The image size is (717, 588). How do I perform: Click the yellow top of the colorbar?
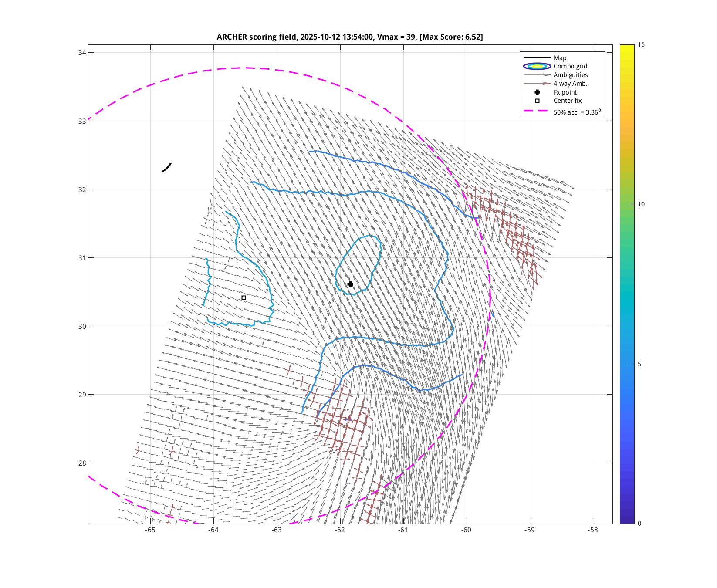tap(627, 47)
